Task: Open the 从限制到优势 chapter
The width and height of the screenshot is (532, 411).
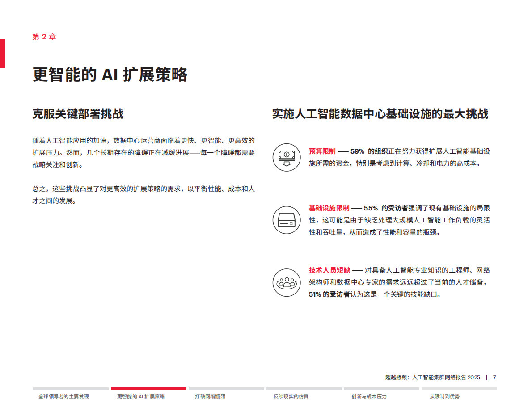Action: pos(444,396)
